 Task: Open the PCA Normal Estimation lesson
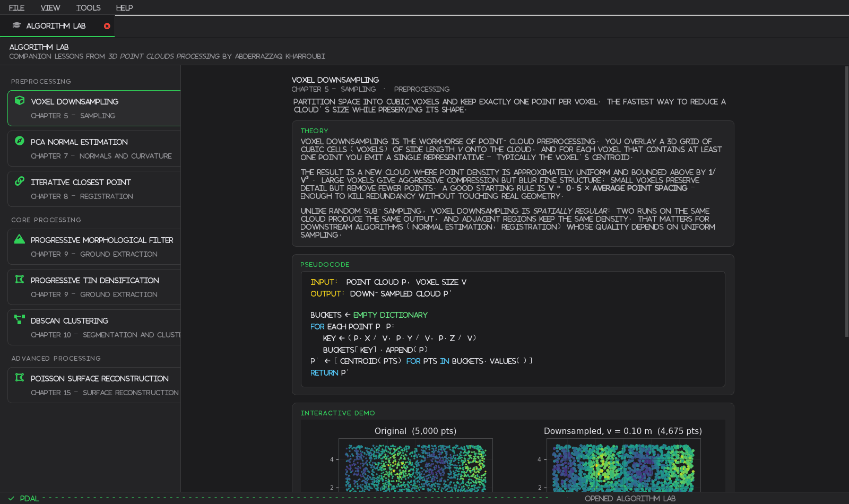[x=94, y=149]
